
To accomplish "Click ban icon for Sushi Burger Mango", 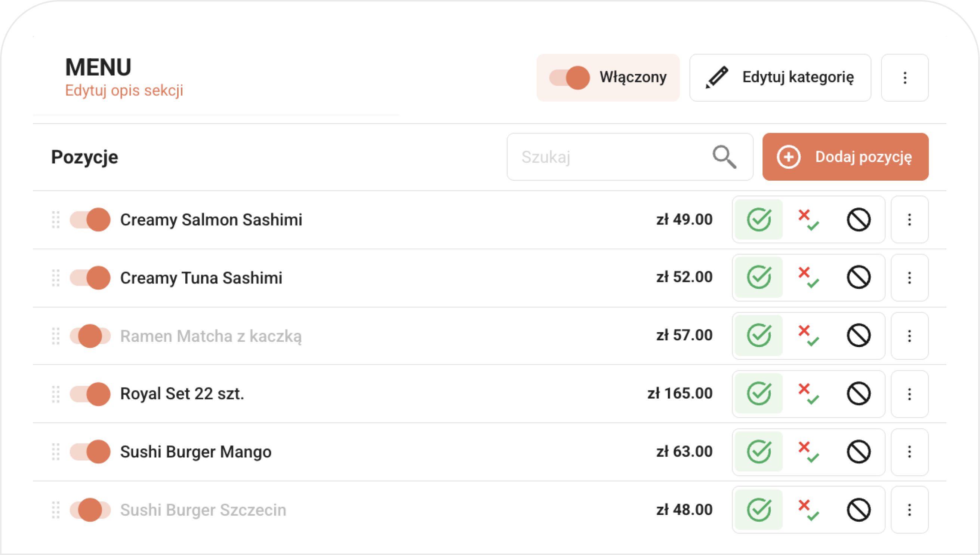I will click(859, 452).
